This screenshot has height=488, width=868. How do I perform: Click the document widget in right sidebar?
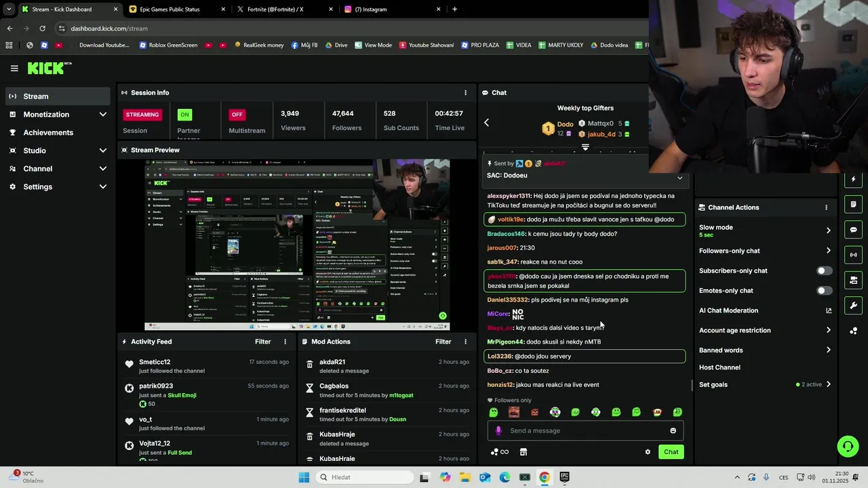pyautogui.click(x=853, y=204)
